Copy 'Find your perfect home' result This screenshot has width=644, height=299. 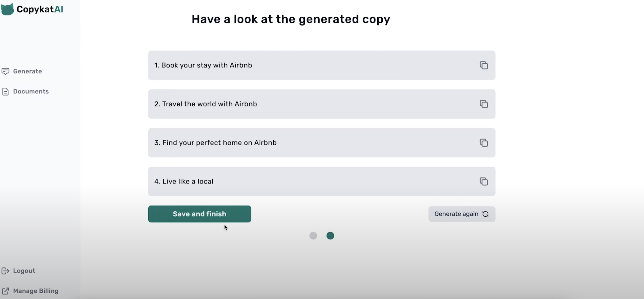coord(483,143)
